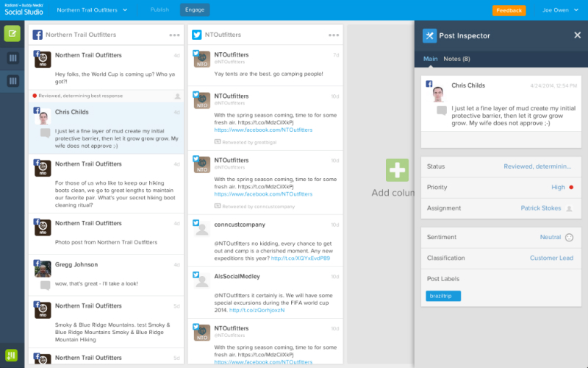Image resolution: width=588 pixels, height=368 pixels.
Task: Expand the Northern Trail Outfitters workspace dropdown
Action: (92, 10)
